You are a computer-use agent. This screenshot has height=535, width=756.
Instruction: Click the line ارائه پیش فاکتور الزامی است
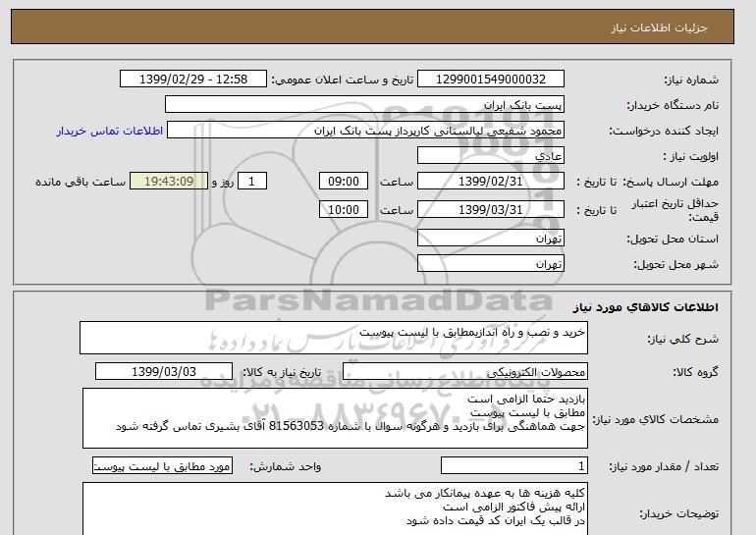click(513, 507)
